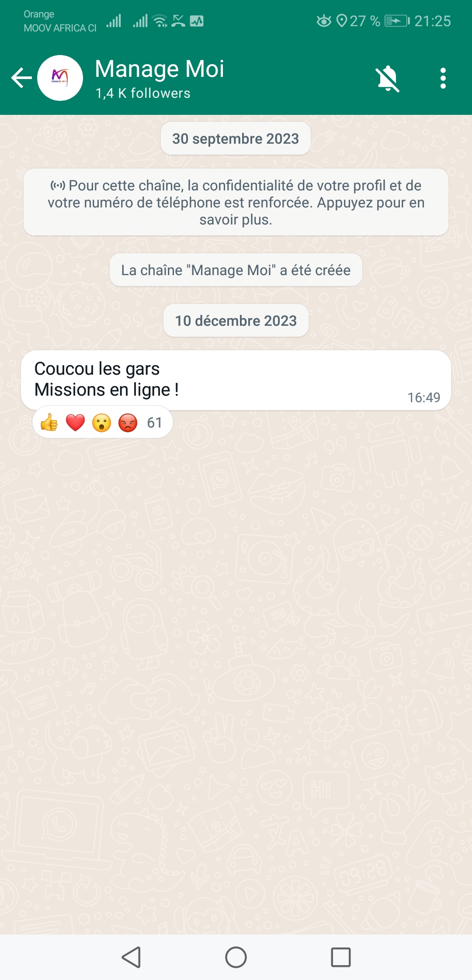
Task: Open the 1,4 K followers subtitle
Action: point(143,93)
